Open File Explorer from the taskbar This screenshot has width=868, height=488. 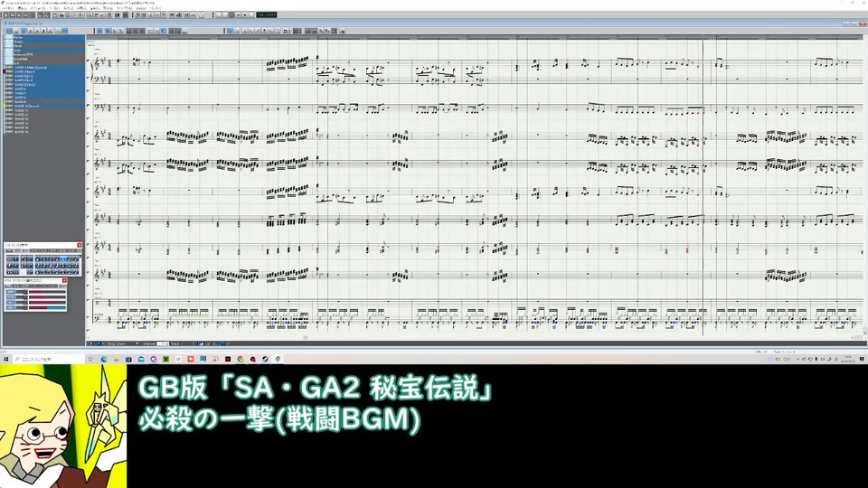(117, 359)
